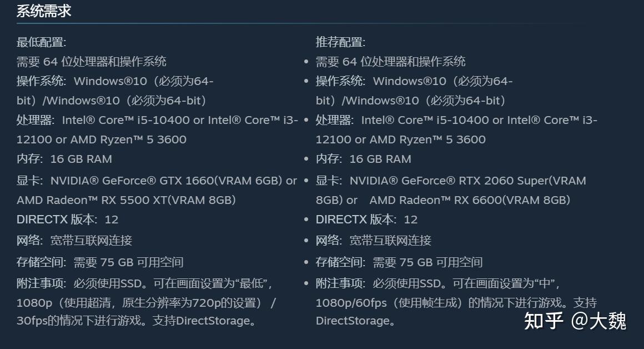Screen dimensions: 644x349
Task: Click the 系统需求 section heading
Action: 43,11
